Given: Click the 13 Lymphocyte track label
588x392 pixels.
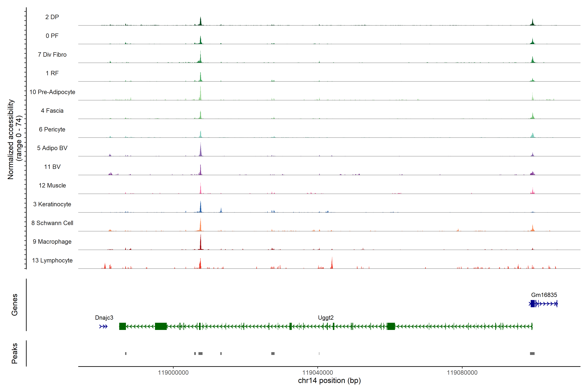Looking at the screenshot, I should click(x=52, y=260).
